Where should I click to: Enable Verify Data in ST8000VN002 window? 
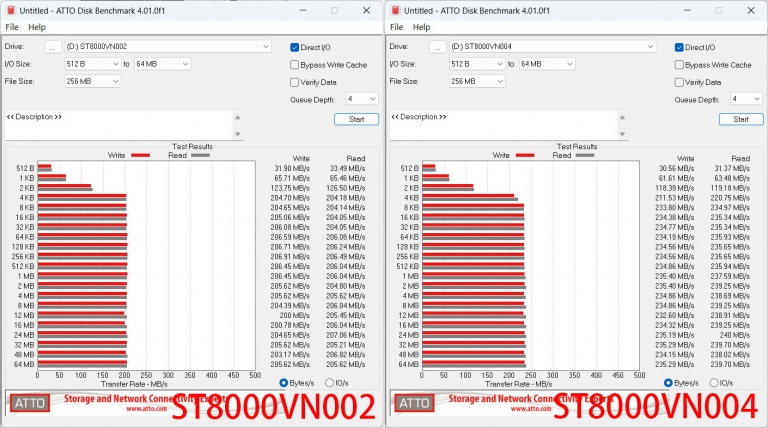point(294,82)
